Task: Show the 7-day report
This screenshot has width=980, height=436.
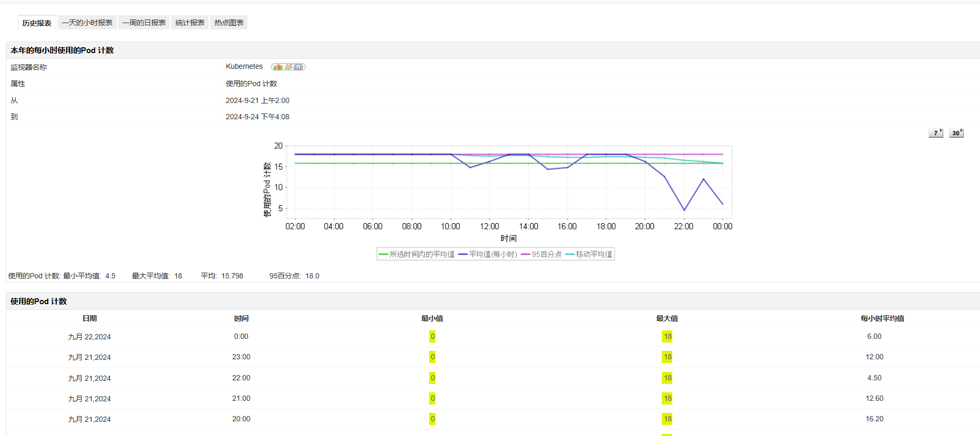Action: [x=936, y=133]
